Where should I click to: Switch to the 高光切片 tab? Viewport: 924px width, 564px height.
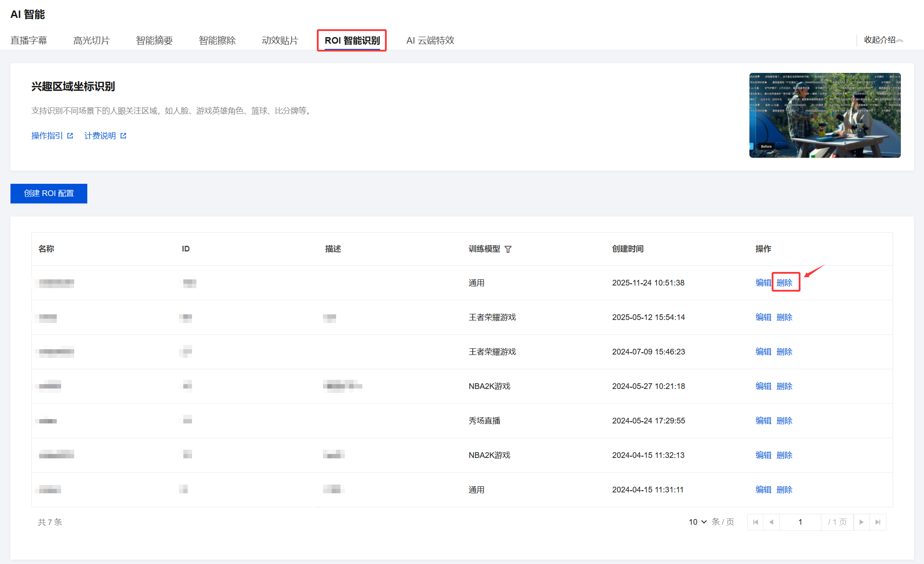pos(92,41)
